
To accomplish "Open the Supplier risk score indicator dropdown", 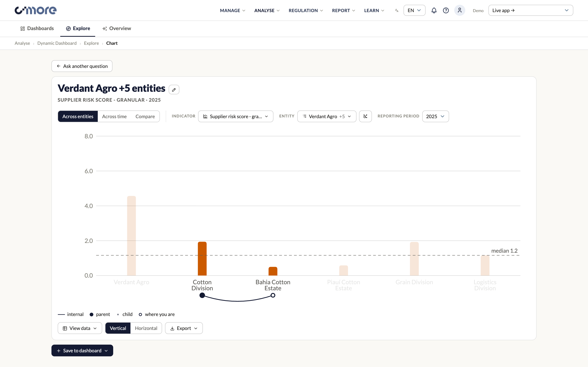I will tap(236, 116).
